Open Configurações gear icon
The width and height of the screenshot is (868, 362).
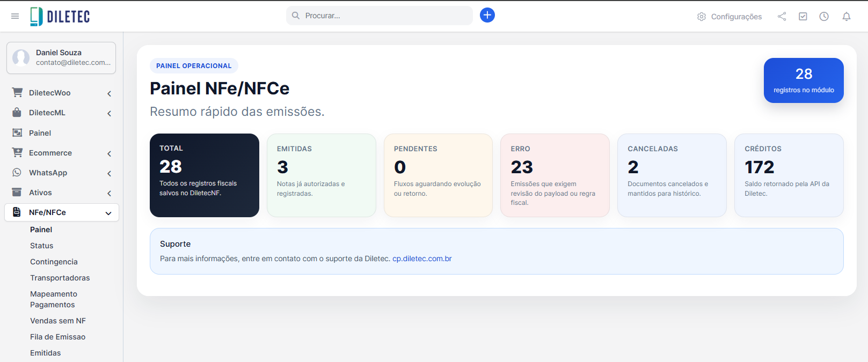[x=702, y=17]
